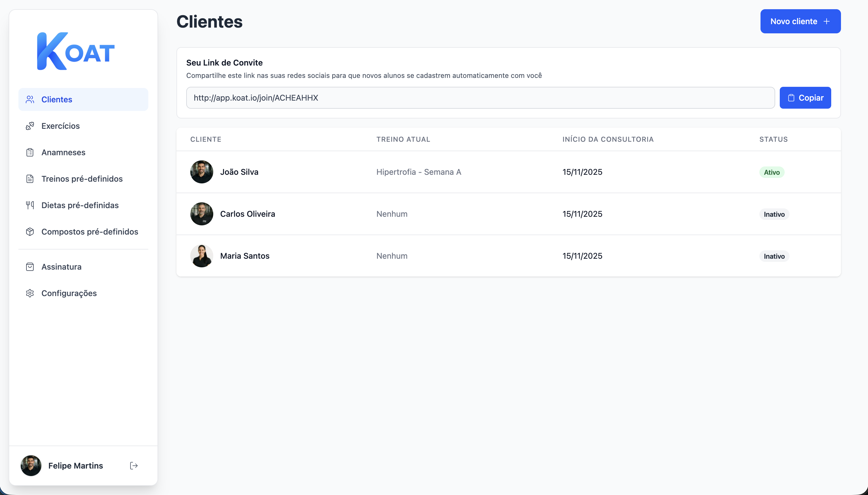Click the gear icon beside Configurações

pyautogui.click(x=30, y=293)
